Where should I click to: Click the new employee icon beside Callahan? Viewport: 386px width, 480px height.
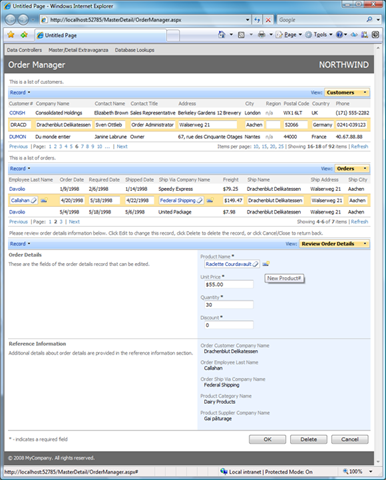(x=44, y=201)
